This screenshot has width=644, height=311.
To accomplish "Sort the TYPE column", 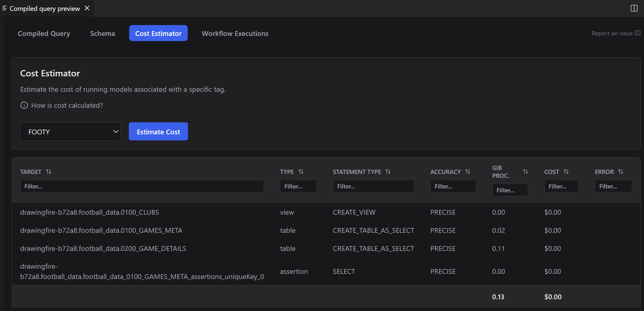I will coord(301,172).
